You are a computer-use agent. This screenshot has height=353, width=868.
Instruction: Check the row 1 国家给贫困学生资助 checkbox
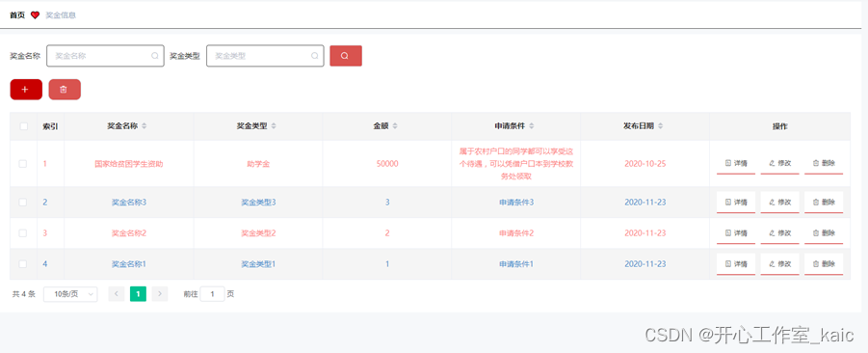pyautogui.click(x=23, y=164)
